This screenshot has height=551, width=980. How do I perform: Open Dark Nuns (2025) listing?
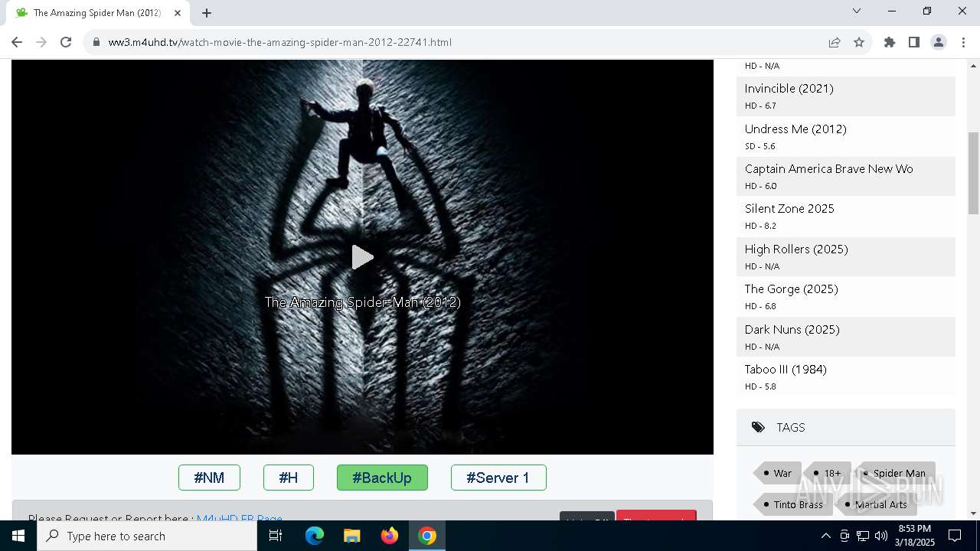click(792, 329)
